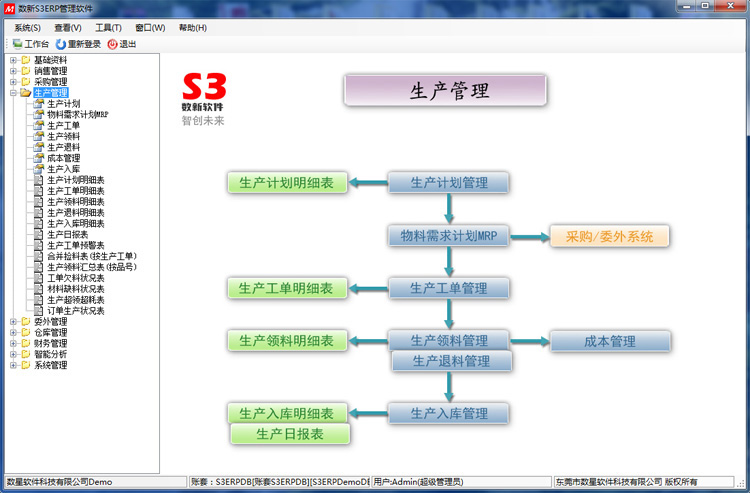Click the 订单生产状况表 document icon
Viewport: 750px width, 493px height.
[39, 311]
